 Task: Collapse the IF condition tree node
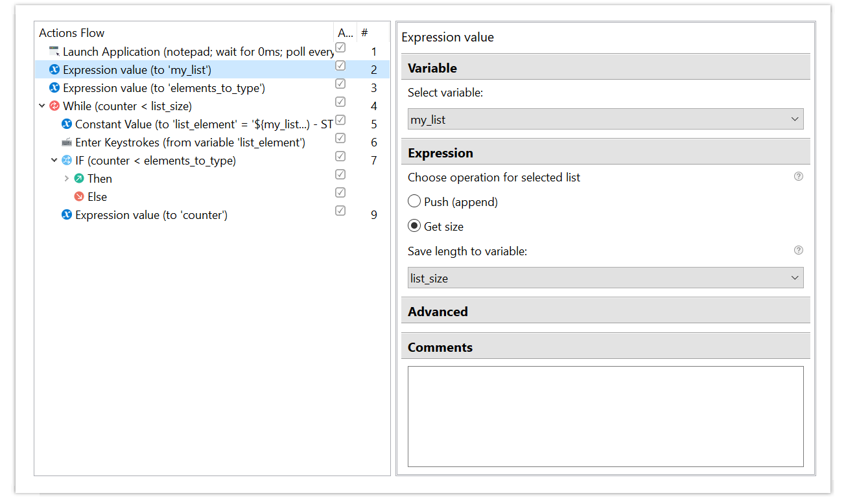coord(54,160)
